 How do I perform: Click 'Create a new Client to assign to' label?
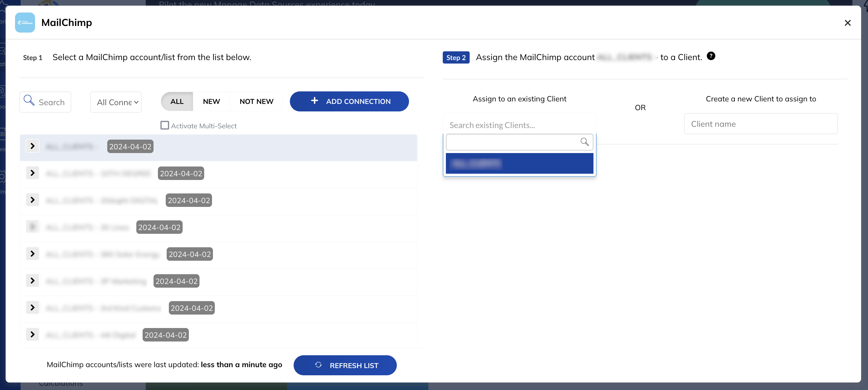[x=760, y=99]
